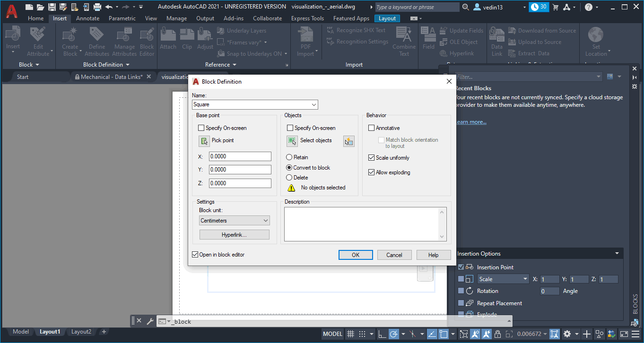Select the Delete radio button
The width and height of the screenshot is (644, 343).
pyautogui.click(x=289, y=178)
